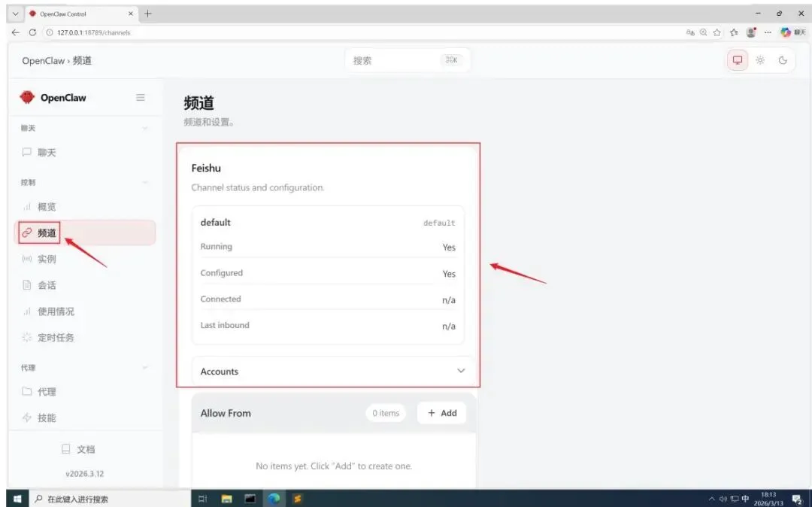Switch to Edge browser on the taskbar
The height and width of the screenshot is (507, 812).
[274, 499]
